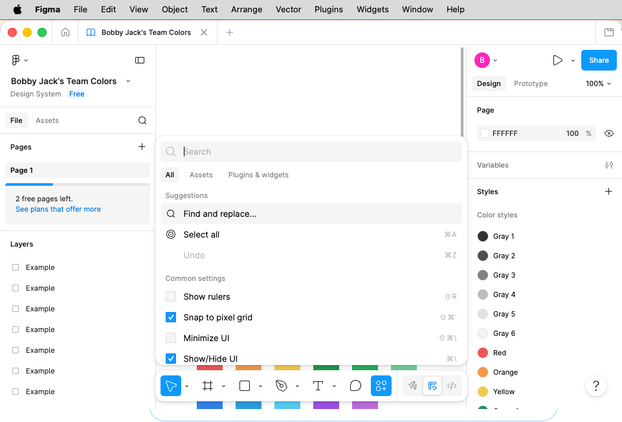
Task: Open the Arrange menu
Action: (246, 9)
